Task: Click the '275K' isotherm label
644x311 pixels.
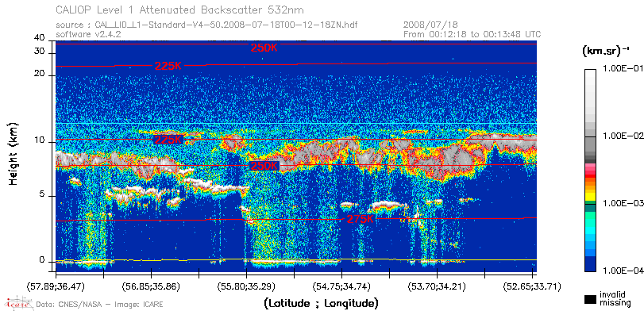Action: tap(361, 219)
